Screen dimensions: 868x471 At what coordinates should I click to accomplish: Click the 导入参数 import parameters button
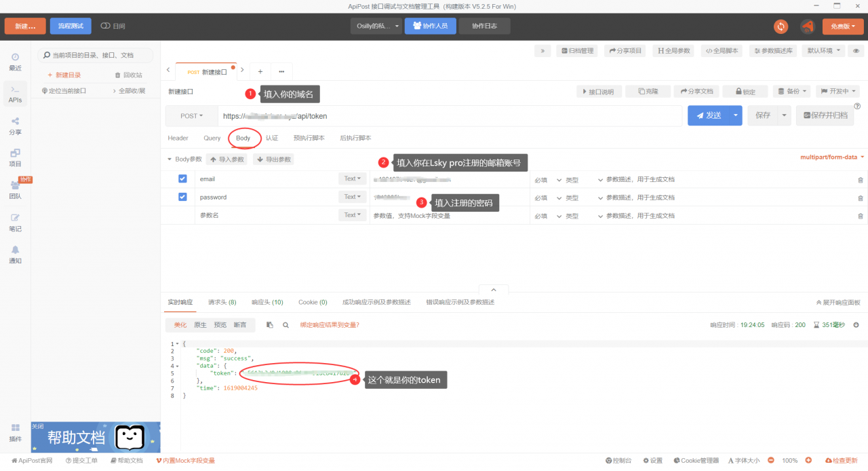tap(226, 159)
